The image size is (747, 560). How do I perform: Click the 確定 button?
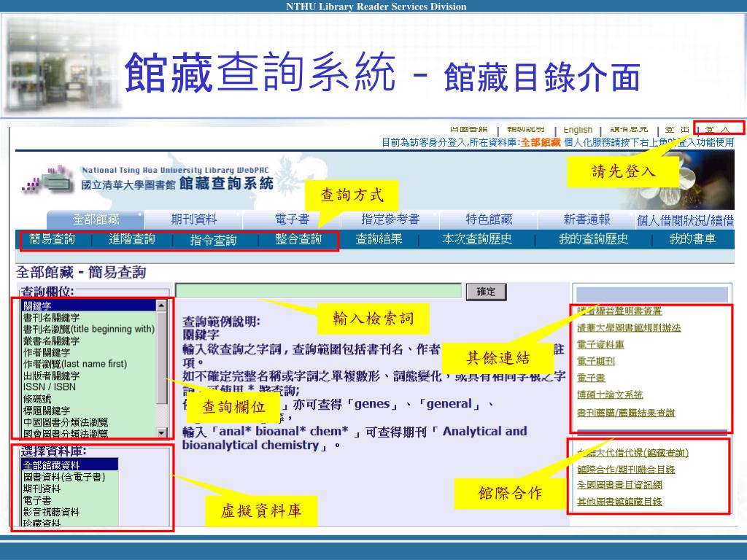pyautogui.click(x=486, y=292)
